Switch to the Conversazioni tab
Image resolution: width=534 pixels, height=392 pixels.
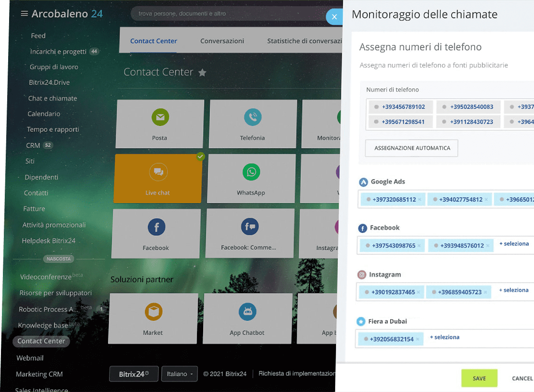(222, 41)
